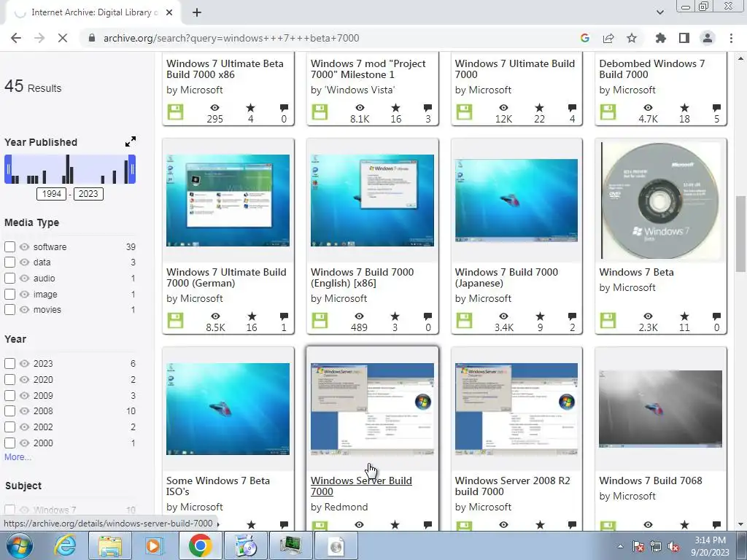The width and height of the screenshot is (747, 560).
Task: Check the 2023 year filter checkbox
Action: click(9, 363)
